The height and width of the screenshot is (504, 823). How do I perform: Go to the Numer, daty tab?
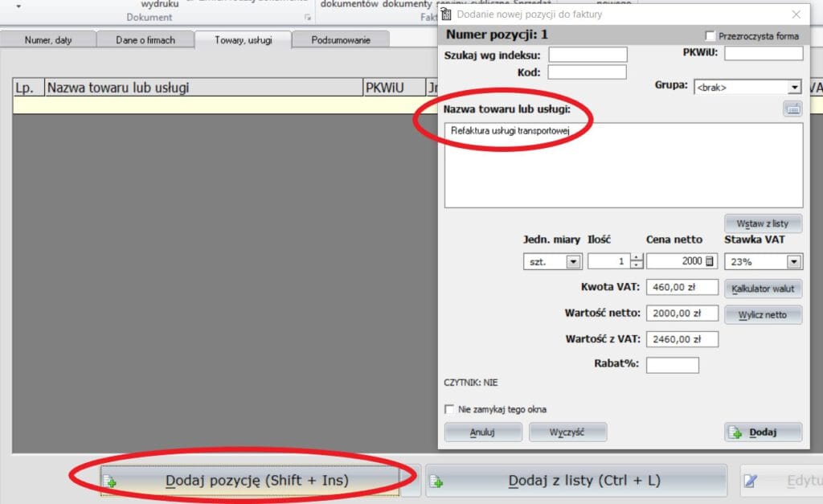click(x=48, y=40)
